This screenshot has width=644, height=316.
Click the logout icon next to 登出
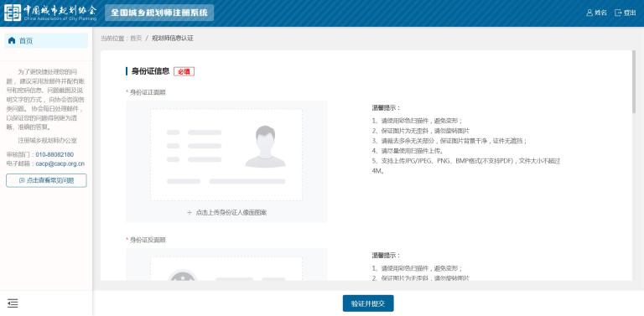tap(618, 13)
